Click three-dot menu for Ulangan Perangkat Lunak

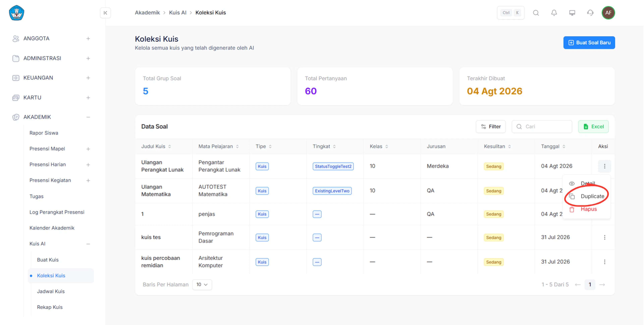(604, 166)
